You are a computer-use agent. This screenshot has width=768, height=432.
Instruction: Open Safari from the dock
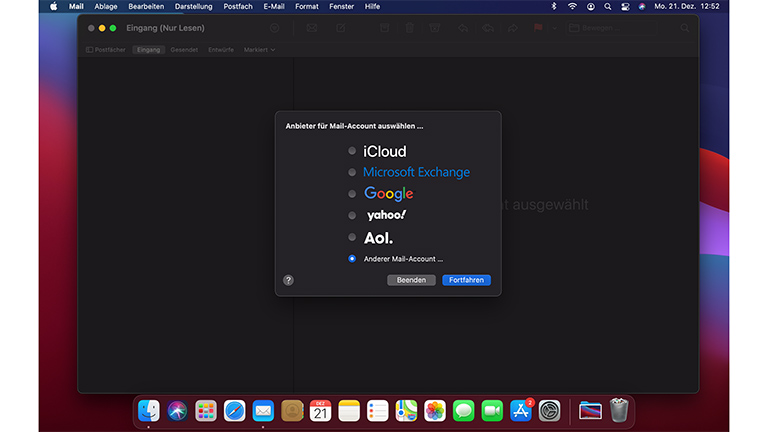coord(234,410)
